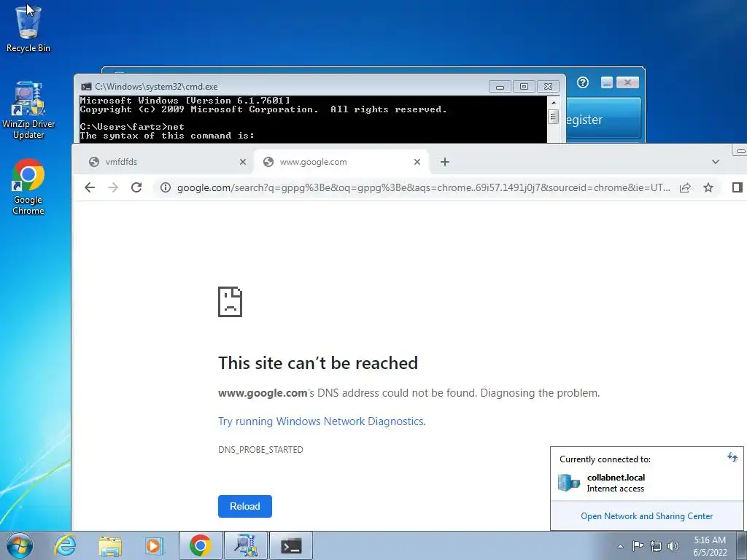
Task: Select the WinZip Driver Updater desktop shortcut
Action: (x=28, y=111)
